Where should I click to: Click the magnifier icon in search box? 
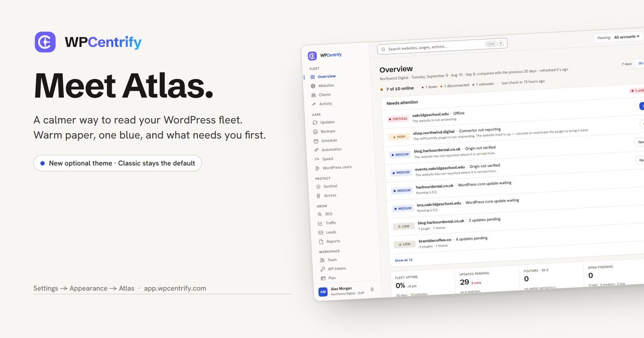(383, 49)
